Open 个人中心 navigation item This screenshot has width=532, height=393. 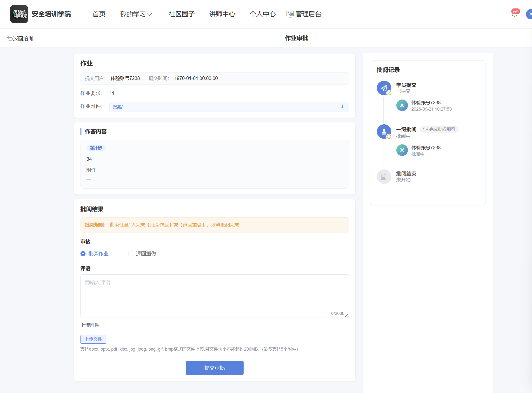[x=263, y=14]
